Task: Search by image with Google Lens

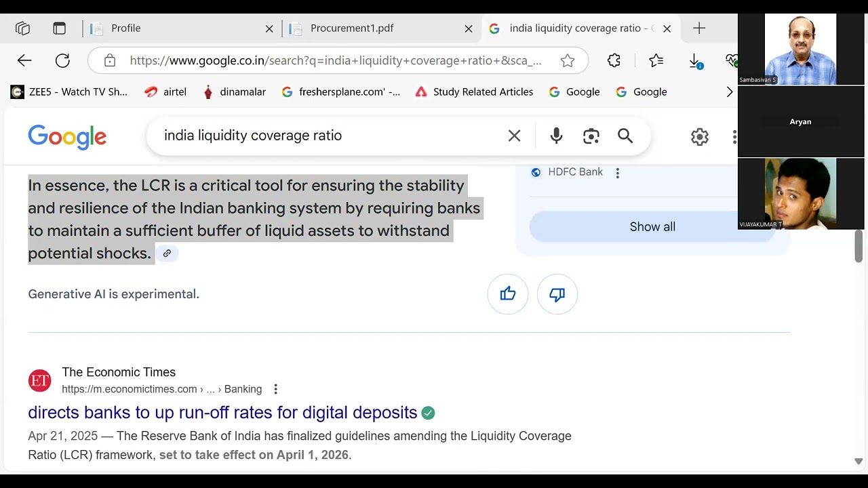Action: coord(591,136)
